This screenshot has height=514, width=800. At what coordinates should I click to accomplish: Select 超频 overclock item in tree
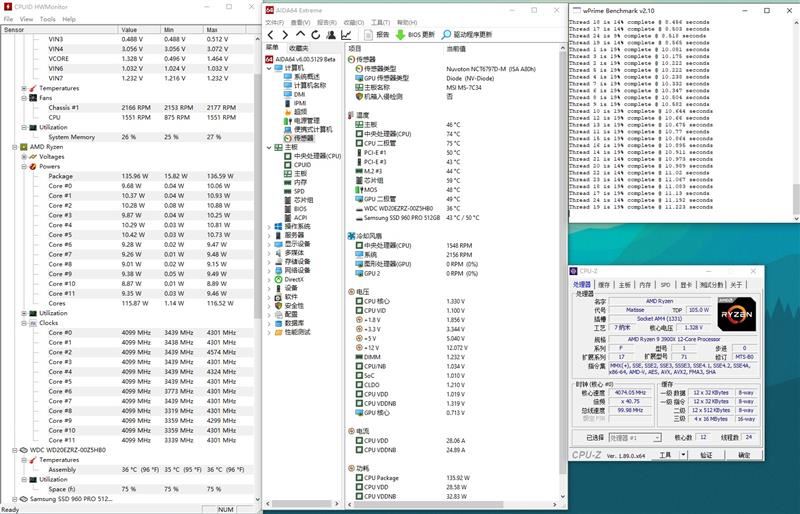point(295,112)
